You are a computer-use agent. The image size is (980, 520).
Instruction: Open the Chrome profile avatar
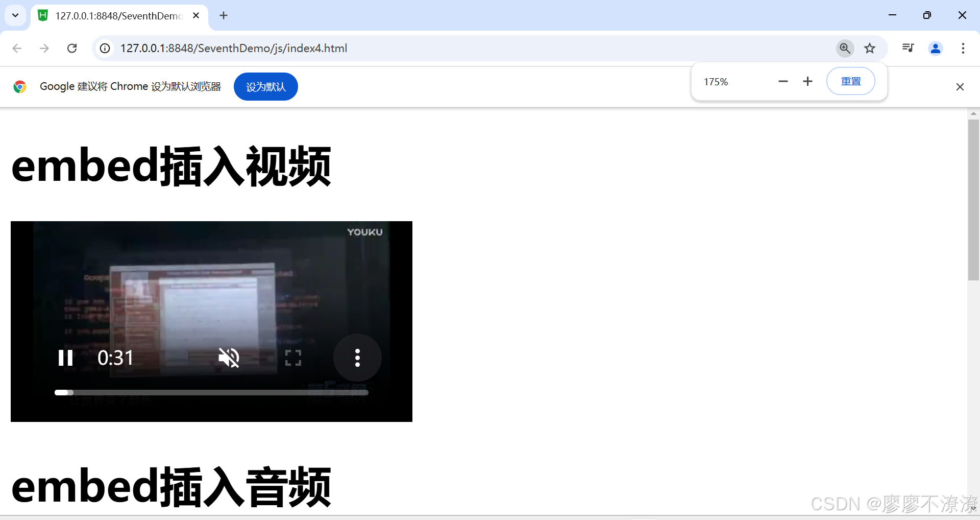coord(936,48)
